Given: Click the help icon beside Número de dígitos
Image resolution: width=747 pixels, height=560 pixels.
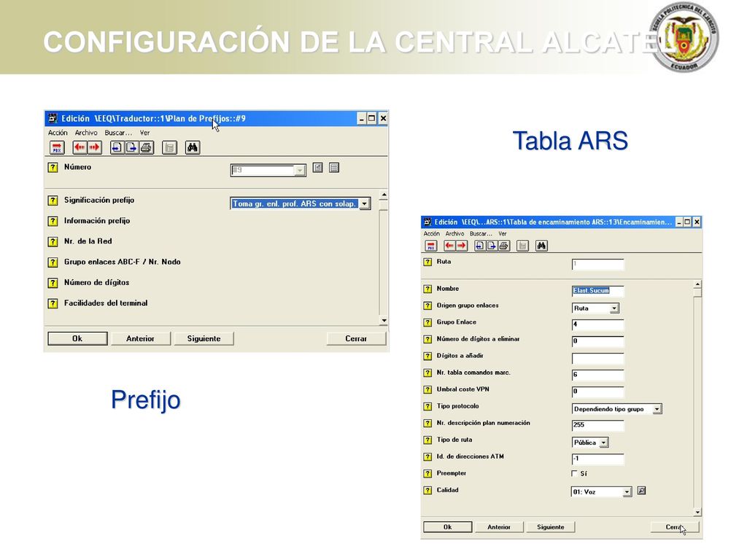Looking at the screenshot, I should [x=53, y=283].
